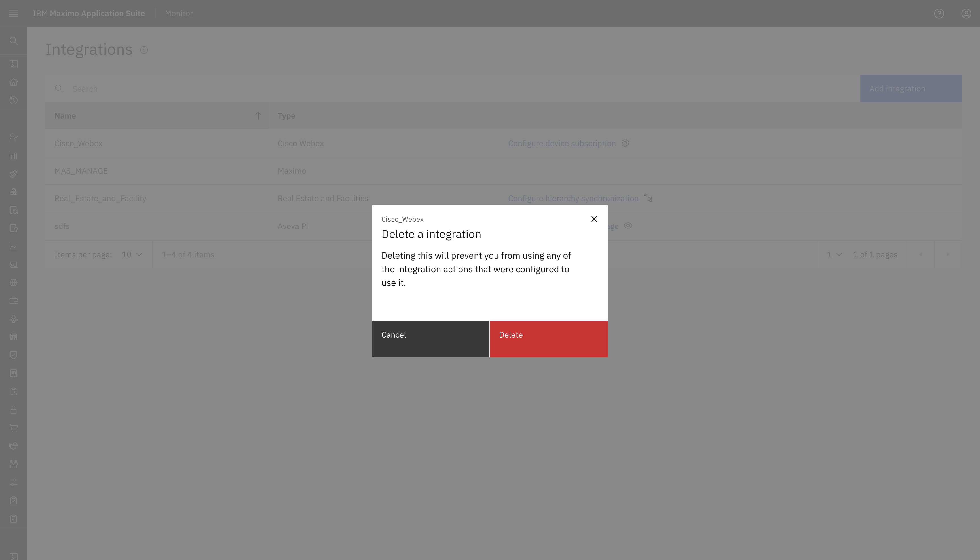
Task: Open the shield checkmark sidebar icon
Action: point(13,355)
